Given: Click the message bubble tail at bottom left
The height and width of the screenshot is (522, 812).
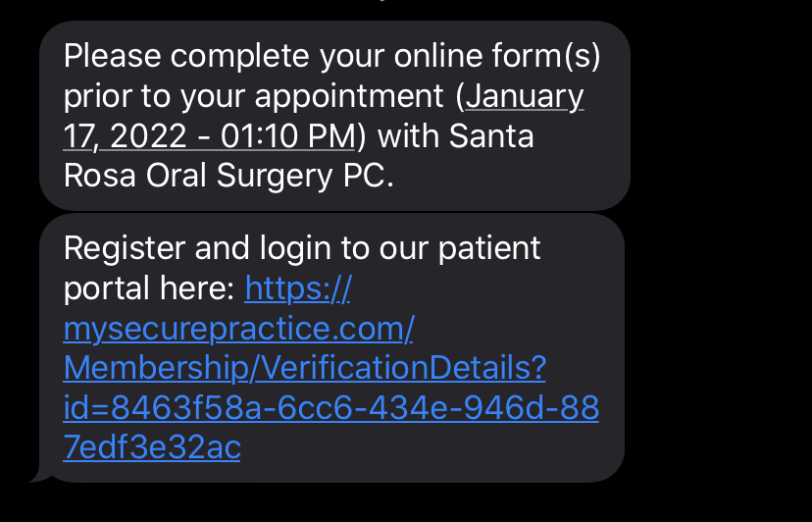Looking at the screenshot, I should pos(39,475).
